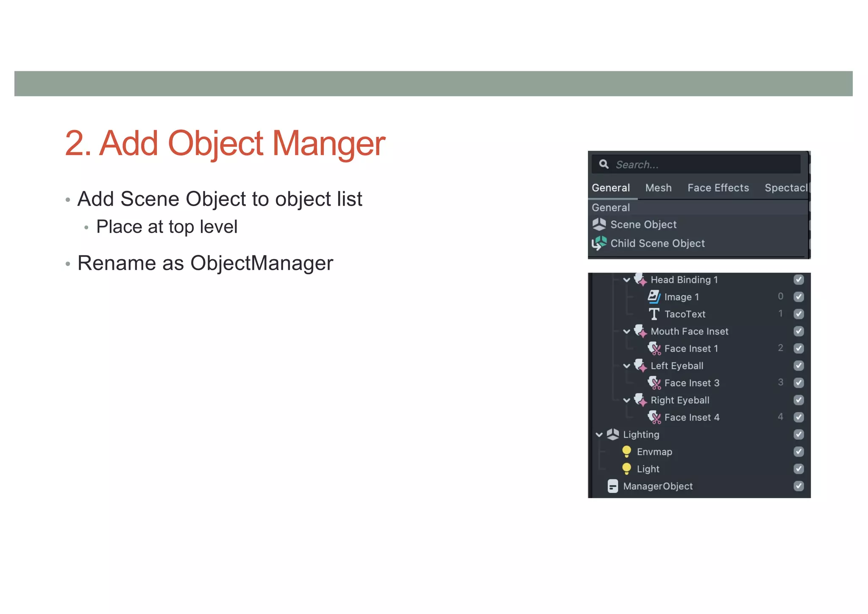The width and height of the screenshot is (868, 614).
Task: Click the Head Binding 1 icon
Action: (640, 279)
